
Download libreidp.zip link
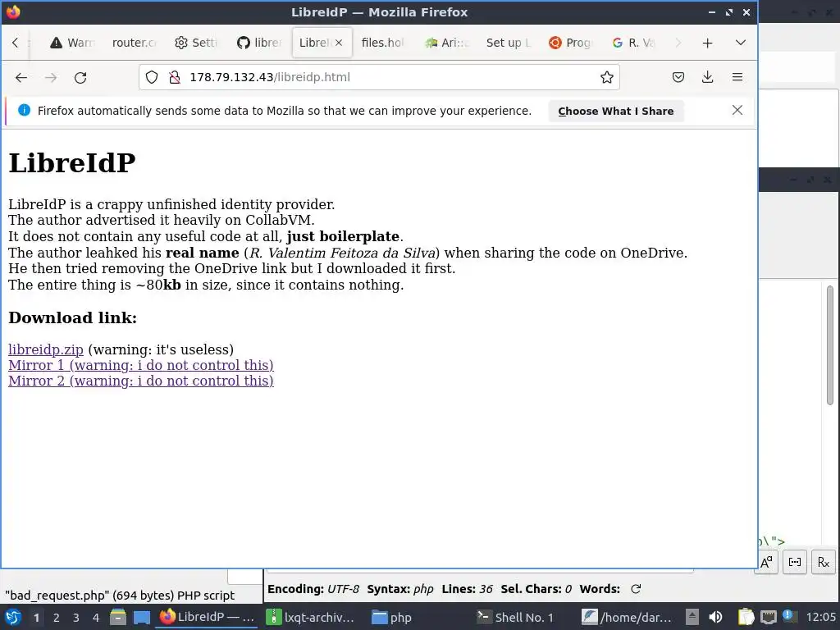[46, 349]
